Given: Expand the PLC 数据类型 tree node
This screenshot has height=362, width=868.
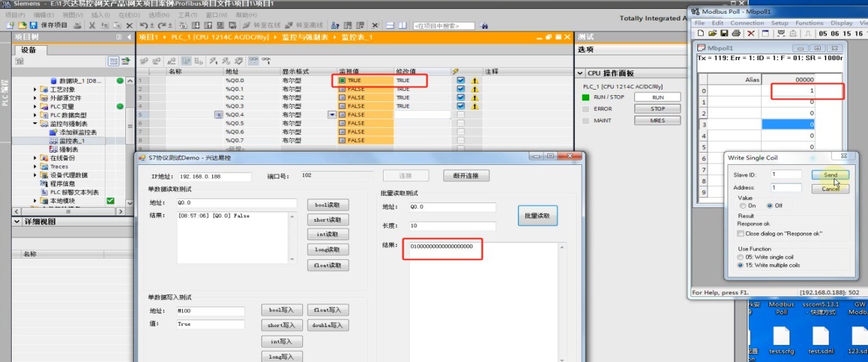Looking at the screenshot, I should pyautogui.click(x=36, y=115).
